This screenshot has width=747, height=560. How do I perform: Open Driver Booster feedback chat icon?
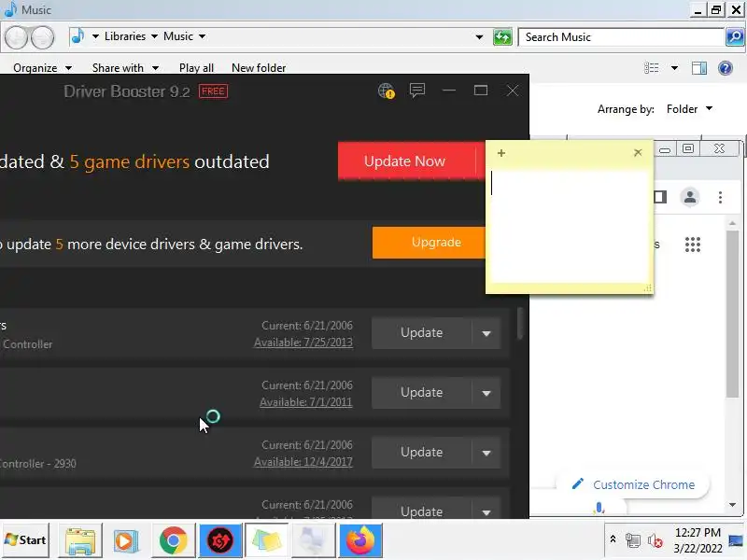pos(417,90)
